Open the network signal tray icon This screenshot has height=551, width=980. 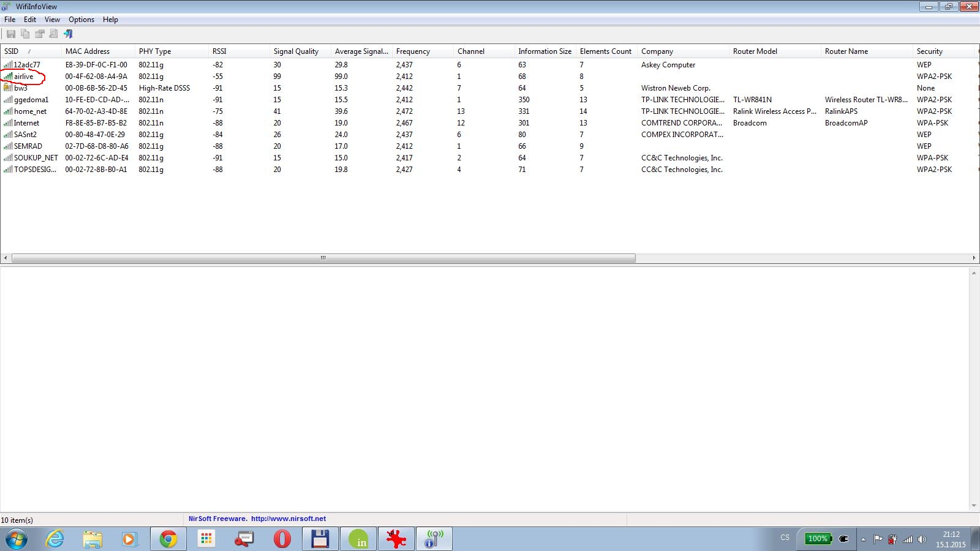pyautogui.click(x=908, y=539)
